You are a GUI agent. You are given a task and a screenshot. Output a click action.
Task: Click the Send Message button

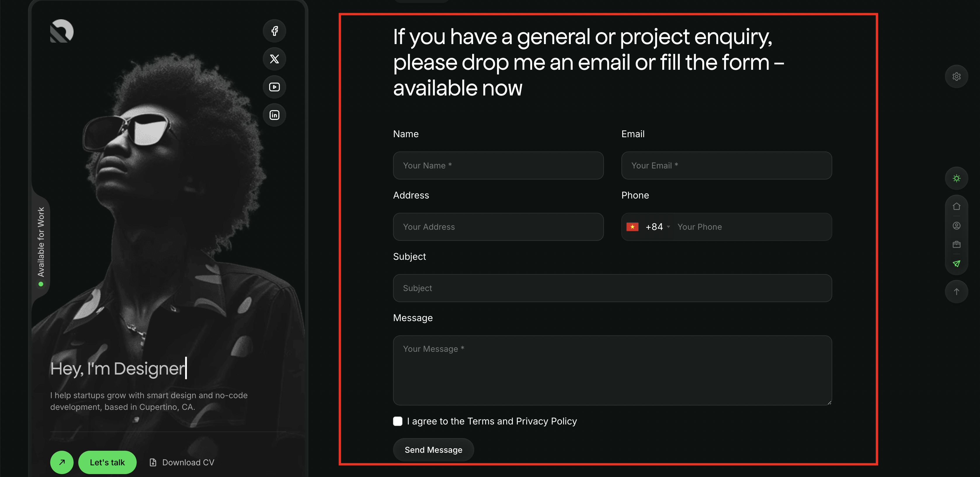pos(433,450)
